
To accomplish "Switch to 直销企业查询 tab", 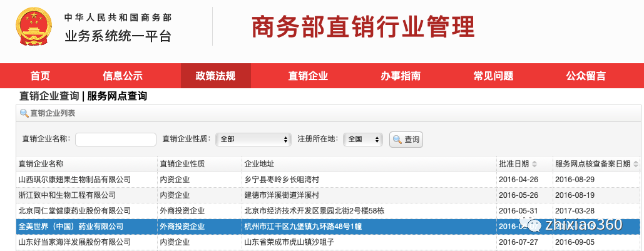I will 49,96.
